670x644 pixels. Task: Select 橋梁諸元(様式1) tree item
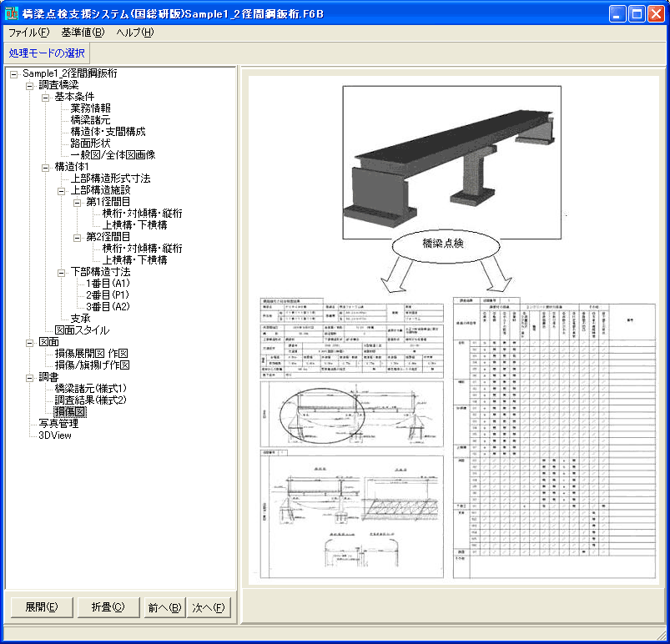91,389
